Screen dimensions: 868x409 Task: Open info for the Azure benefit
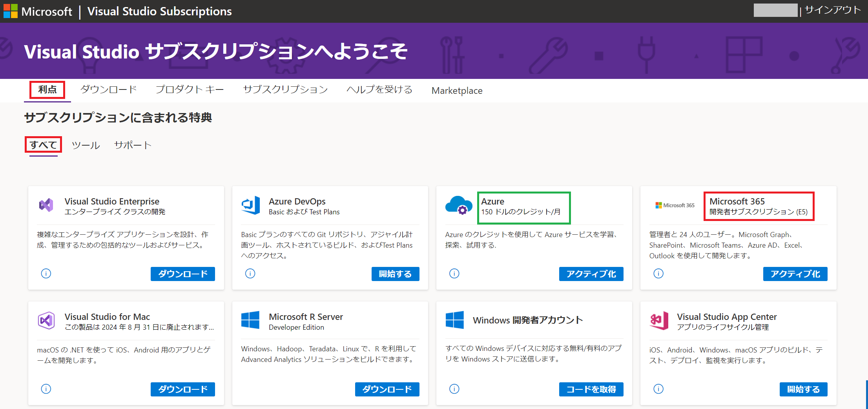[x=454, y=274]
